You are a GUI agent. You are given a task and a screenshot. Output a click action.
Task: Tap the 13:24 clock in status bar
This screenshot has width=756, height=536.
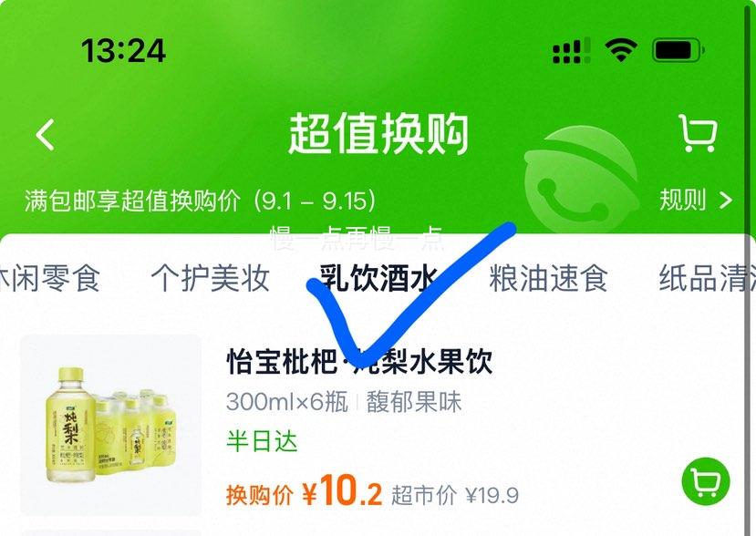[x=123, y=51]
